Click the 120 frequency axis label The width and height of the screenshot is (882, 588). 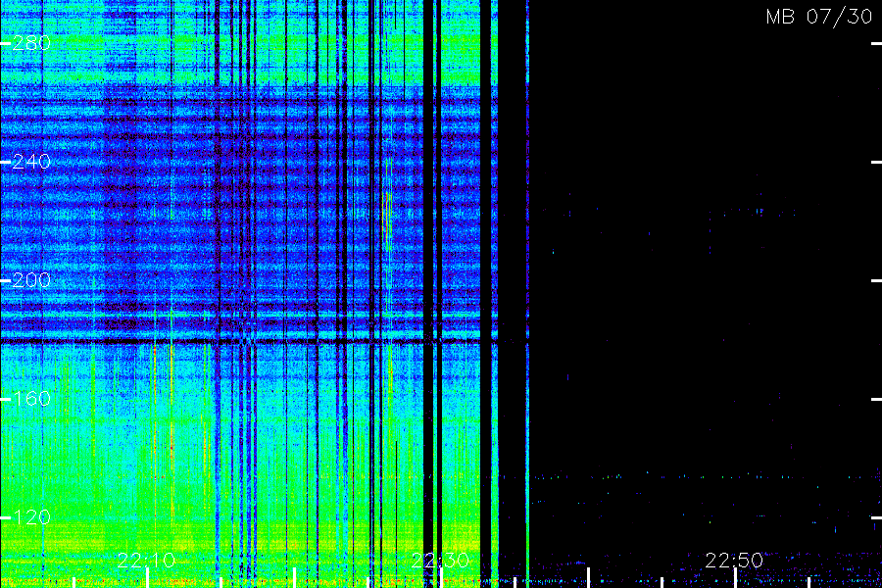tap(31, 517)
